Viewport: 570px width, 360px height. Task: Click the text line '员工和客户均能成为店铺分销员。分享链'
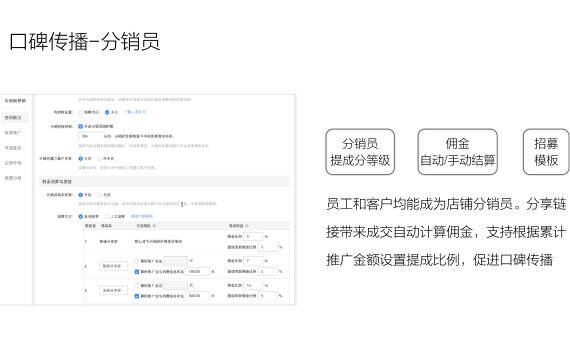click(x=446, y=204)
